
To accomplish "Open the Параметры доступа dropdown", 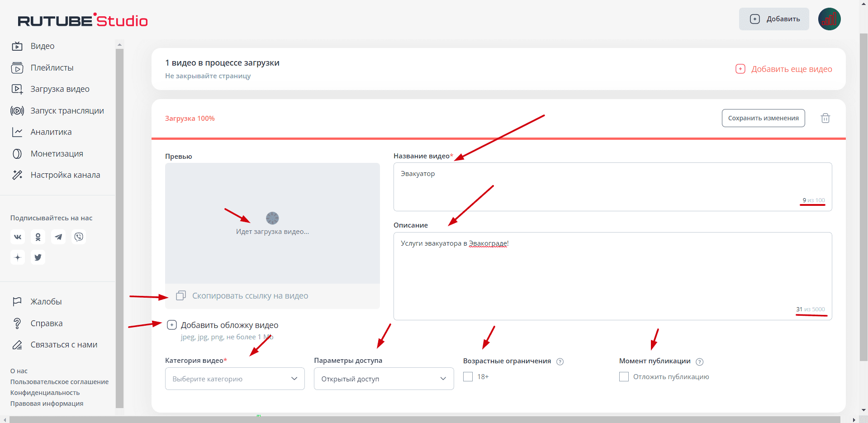I will point(384,379).
